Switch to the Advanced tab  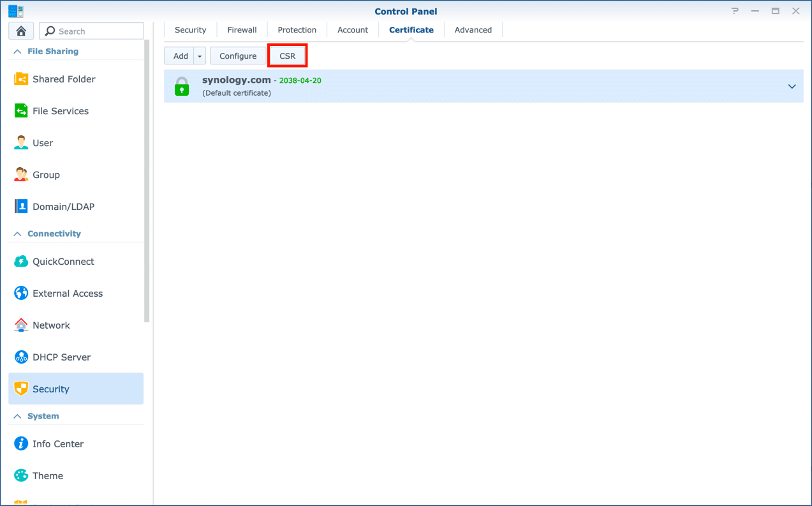coord(473,30)
